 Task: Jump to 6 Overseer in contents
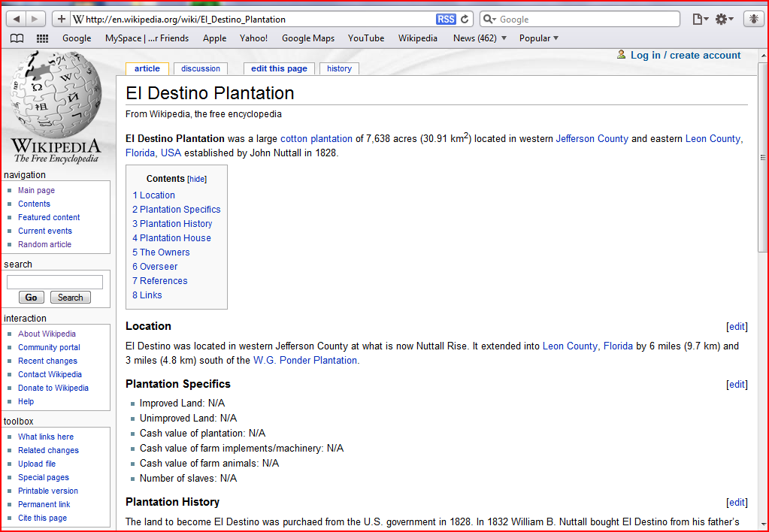click(155, 266)
